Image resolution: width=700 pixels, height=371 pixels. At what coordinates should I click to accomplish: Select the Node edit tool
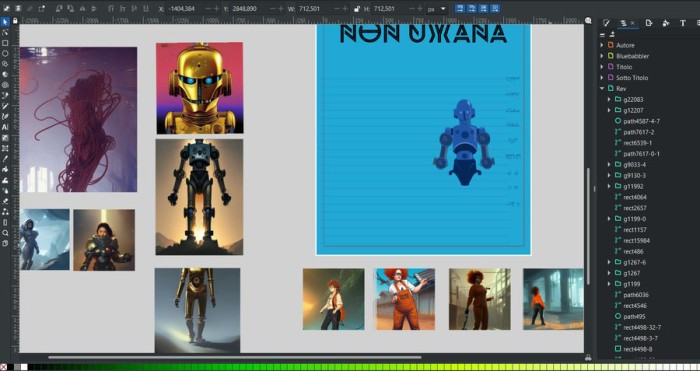click(5, 32)
